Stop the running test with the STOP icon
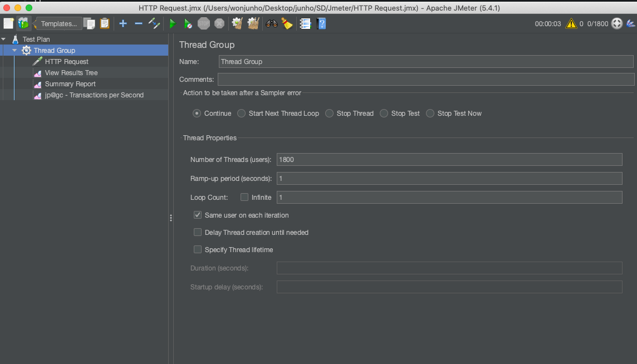The width and height of the screenshot is (637, 364). tap(204, 23)
